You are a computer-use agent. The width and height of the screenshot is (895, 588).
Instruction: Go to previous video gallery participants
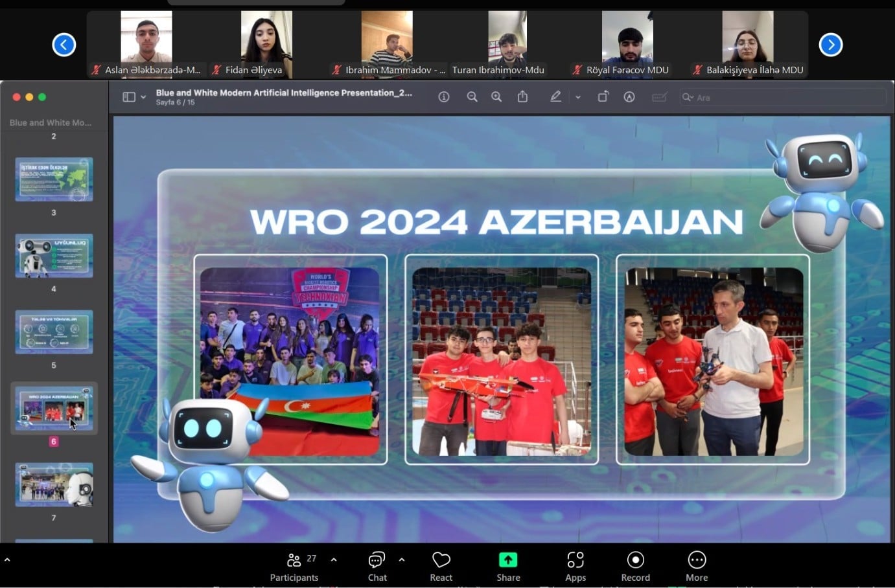[x=64, y=45]
